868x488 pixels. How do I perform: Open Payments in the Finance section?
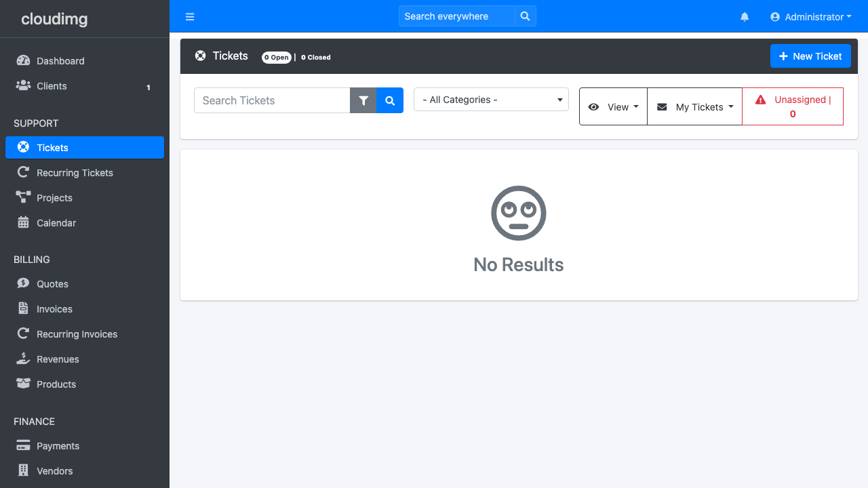click(85, 445)
